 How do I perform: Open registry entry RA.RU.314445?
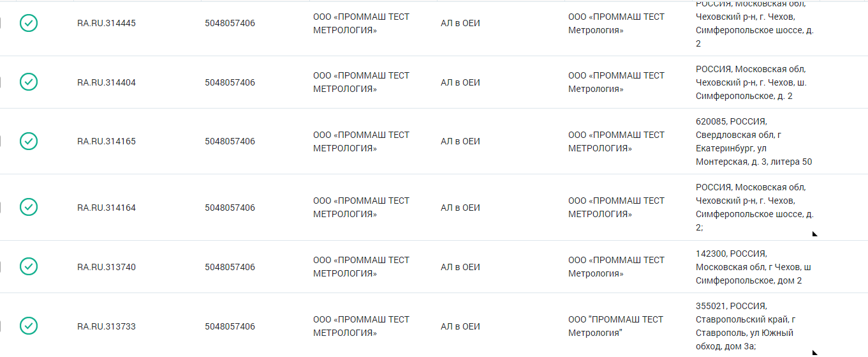107,24
